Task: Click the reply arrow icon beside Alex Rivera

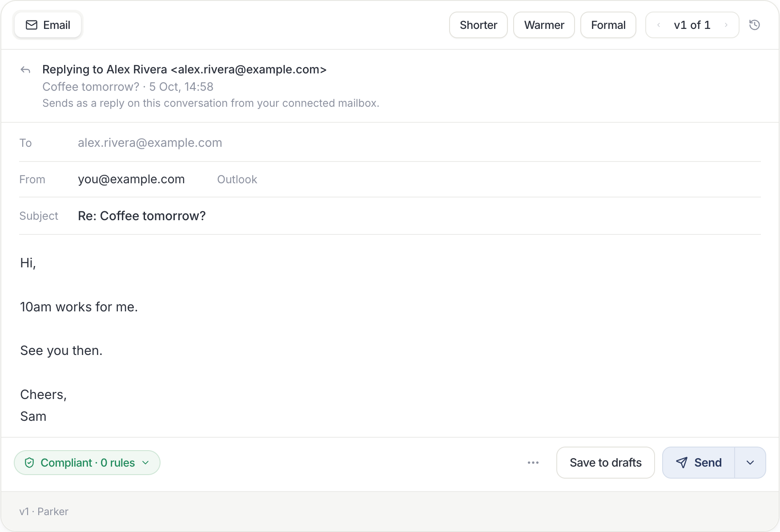Action: pyautogui.click(x=25, y=70)
